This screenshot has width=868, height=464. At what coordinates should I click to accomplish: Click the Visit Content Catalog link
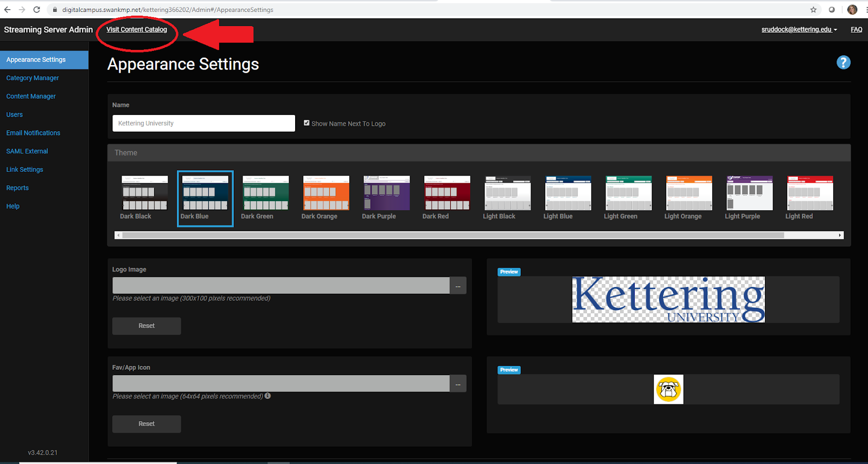137,29
